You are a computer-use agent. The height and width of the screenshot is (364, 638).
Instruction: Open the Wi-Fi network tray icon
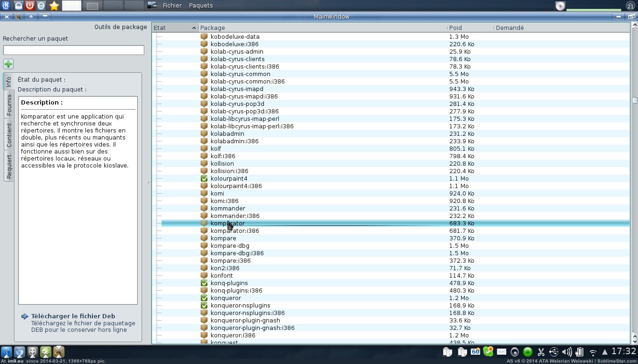tap(593, 352)
